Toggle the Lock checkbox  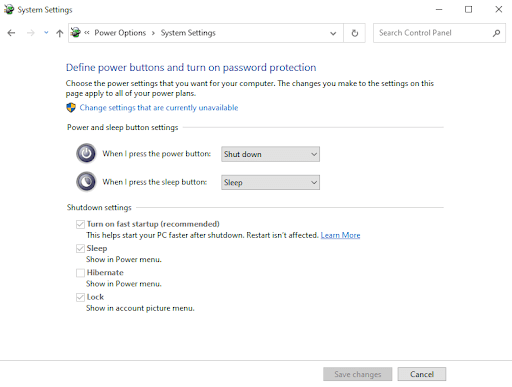pos(80,297)
